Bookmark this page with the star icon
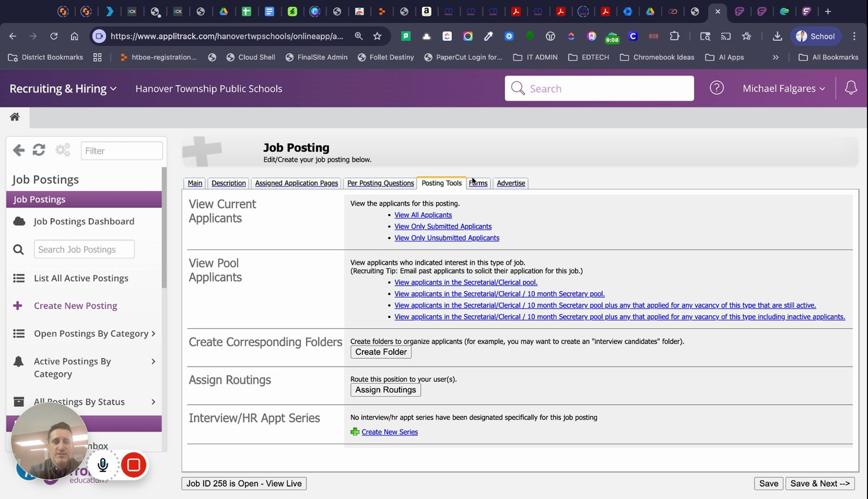Image resolution: width=868 pixels, height=499 pixels. coord(377,36)
